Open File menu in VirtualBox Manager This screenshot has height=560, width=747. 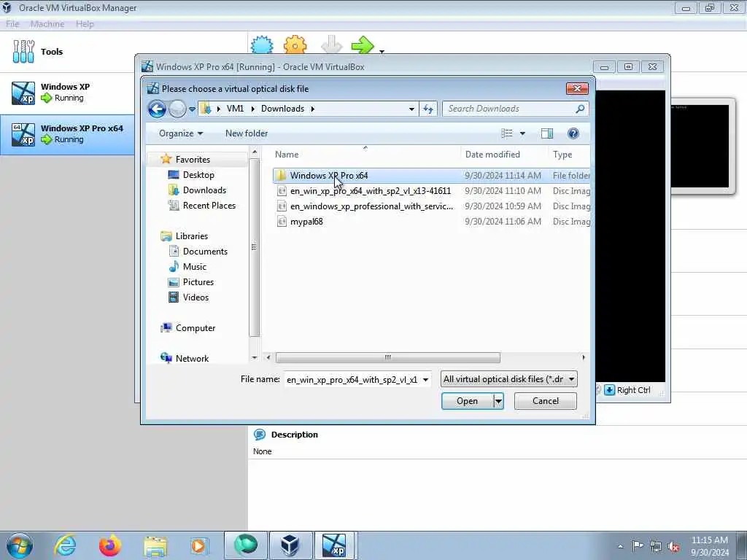click(12, 24)
